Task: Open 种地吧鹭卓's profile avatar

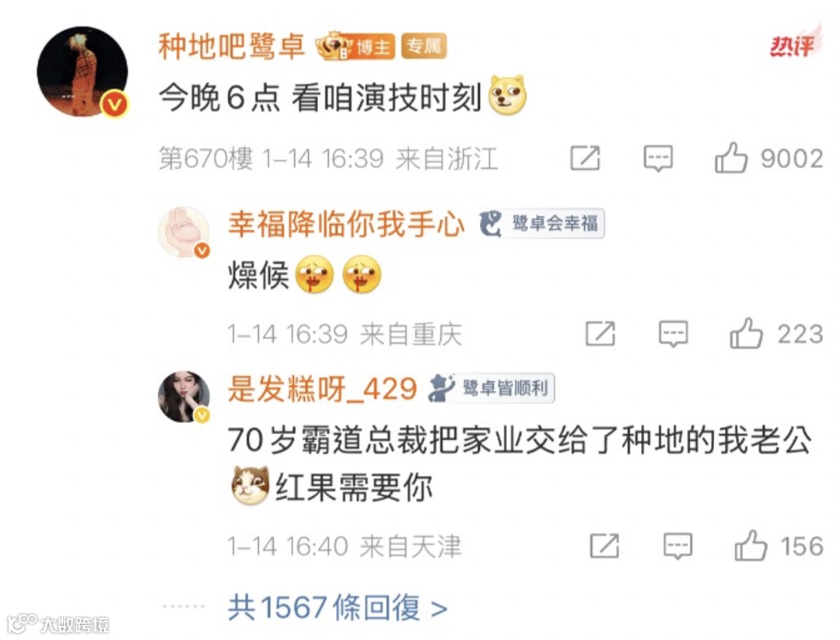Action: click(82, 72)
